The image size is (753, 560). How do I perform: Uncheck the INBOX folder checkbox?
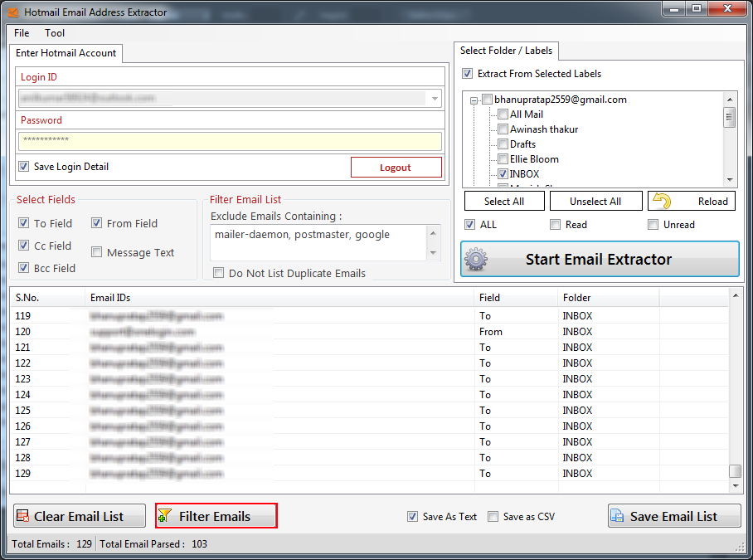click(503, 174)
